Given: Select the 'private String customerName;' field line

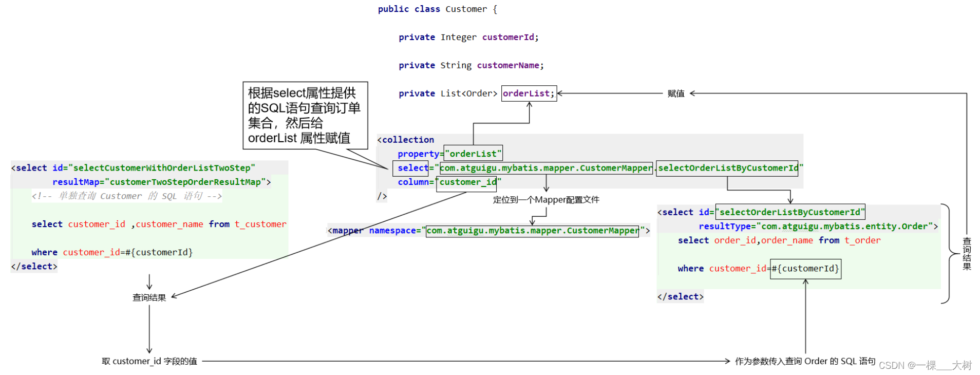Looking at the screenshot, I should 471,65.
